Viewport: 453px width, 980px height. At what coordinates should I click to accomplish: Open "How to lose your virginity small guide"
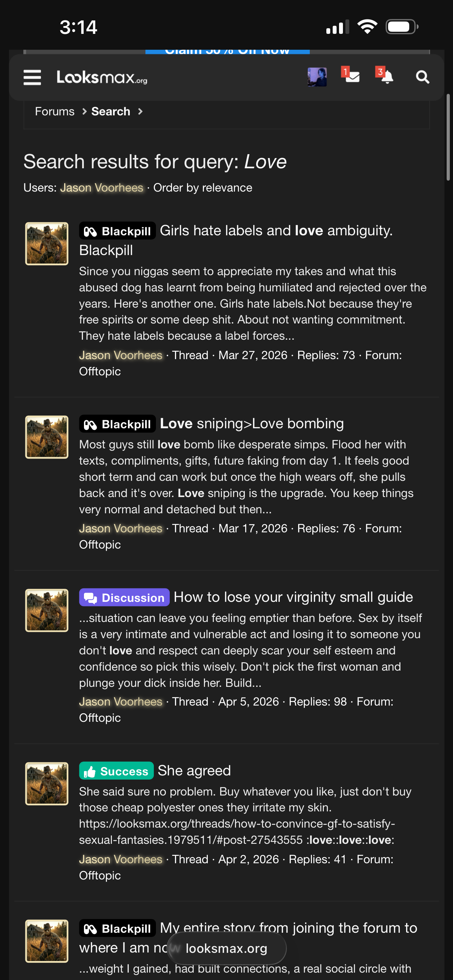293,597
